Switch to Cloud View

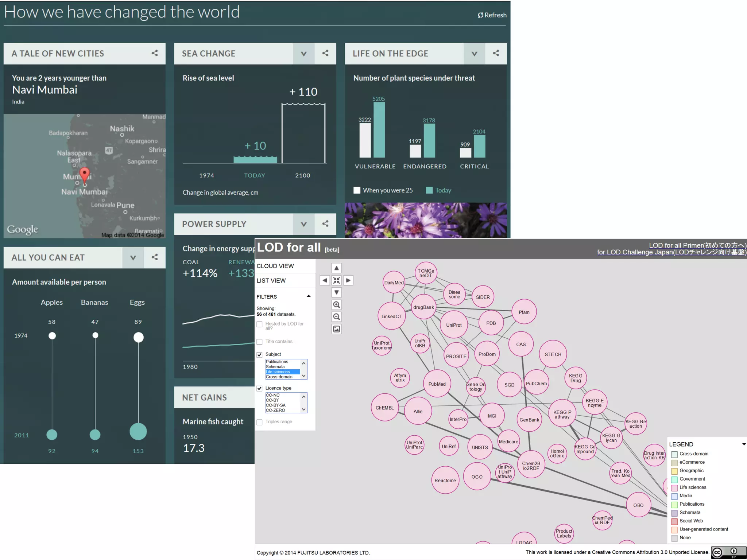point(275,266)
